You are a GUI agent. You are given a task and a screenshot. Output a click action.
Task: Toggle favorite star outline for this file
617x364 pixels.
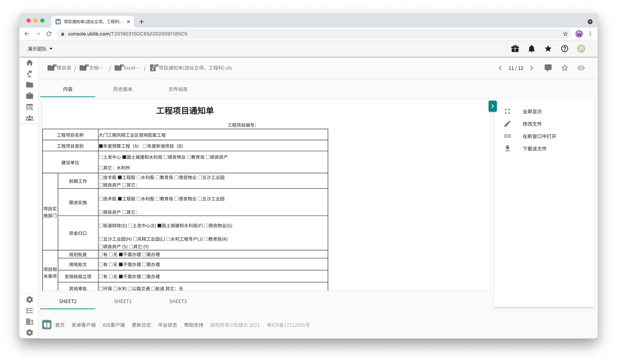click(565, 68)
